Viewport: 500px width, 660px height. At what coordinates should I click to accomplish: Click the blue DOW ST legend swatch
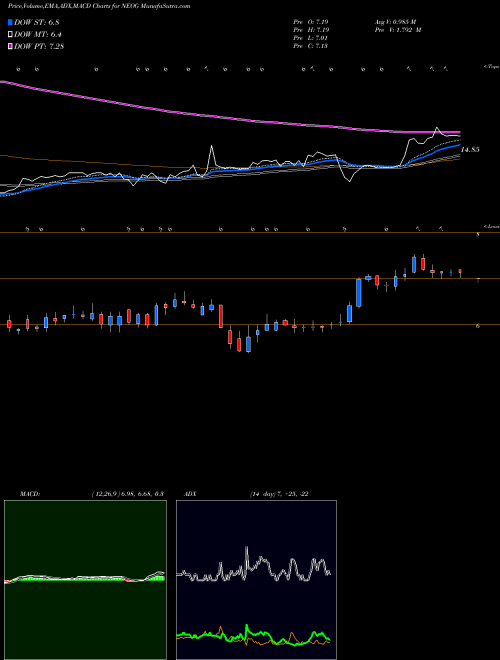tap(11, 22)
